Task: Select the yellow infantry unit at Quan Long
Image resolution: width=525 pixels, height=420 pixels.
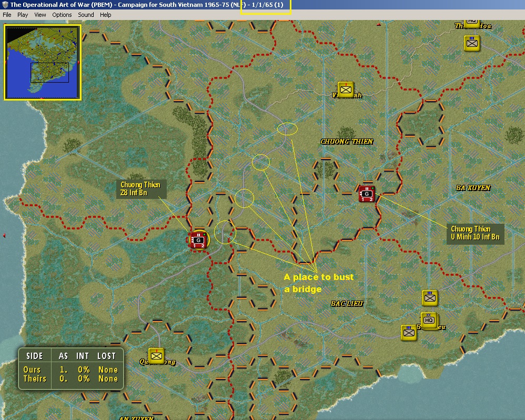Action: tap(156, 356)
